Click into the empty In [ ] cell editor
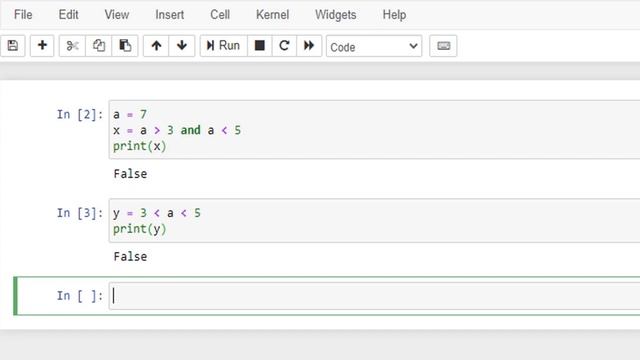Screen dimensions: 640x360 374,296
